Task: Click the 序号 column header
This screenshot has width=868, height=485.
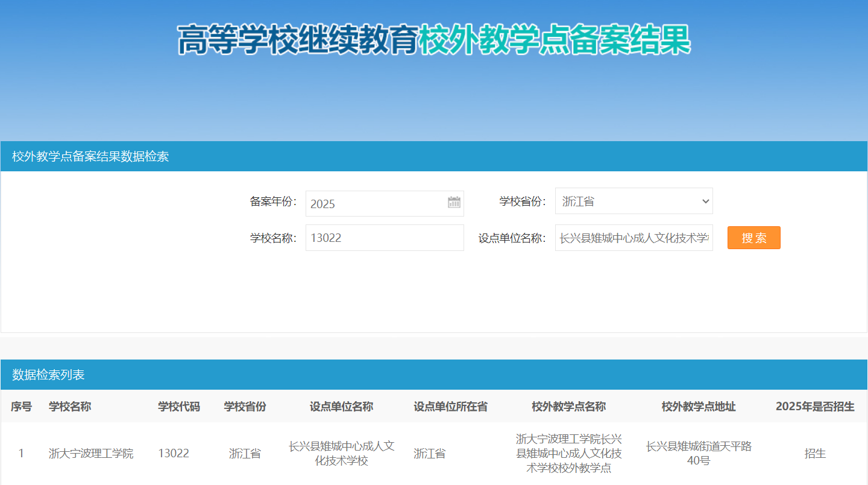Action: (x=21, y=407)
